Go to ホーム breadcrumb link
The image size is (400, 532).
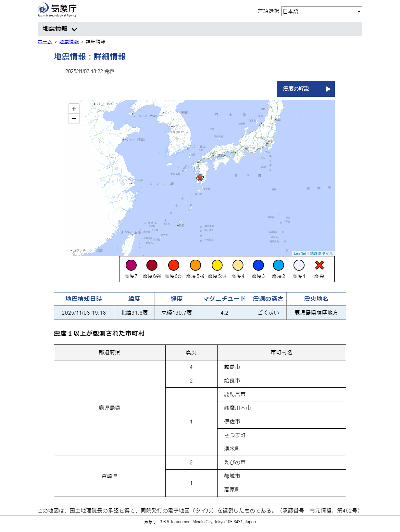[x=45, y=42]
